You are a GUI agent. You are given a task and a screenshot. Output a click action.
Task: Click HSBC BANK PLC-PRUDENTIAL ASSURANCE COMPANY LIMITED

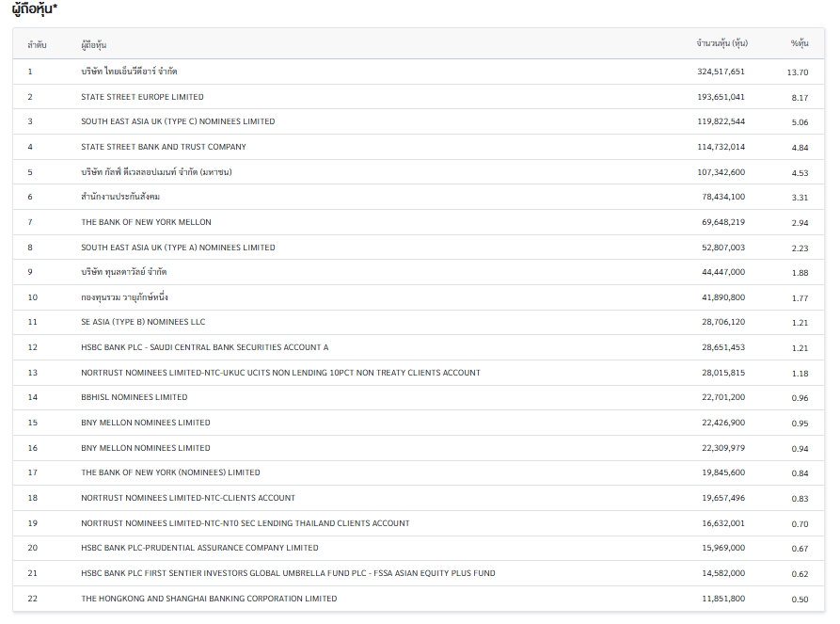(199, 548)
